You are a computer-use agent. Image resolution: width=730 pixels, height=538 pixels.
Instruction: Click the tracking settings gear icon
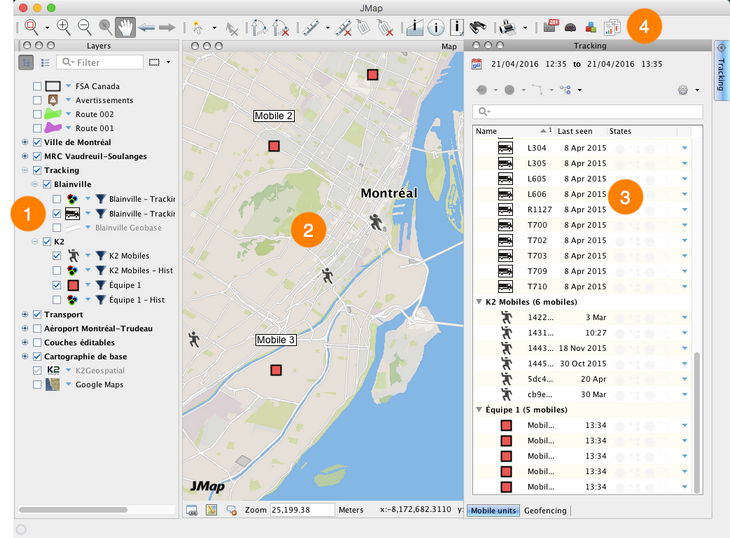[683, 90]
